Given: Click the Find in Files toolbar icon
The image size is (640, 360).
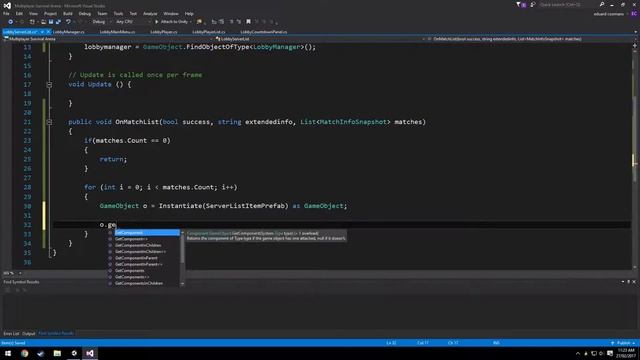Looking at the screenshot, I should [x=199, y=22].
